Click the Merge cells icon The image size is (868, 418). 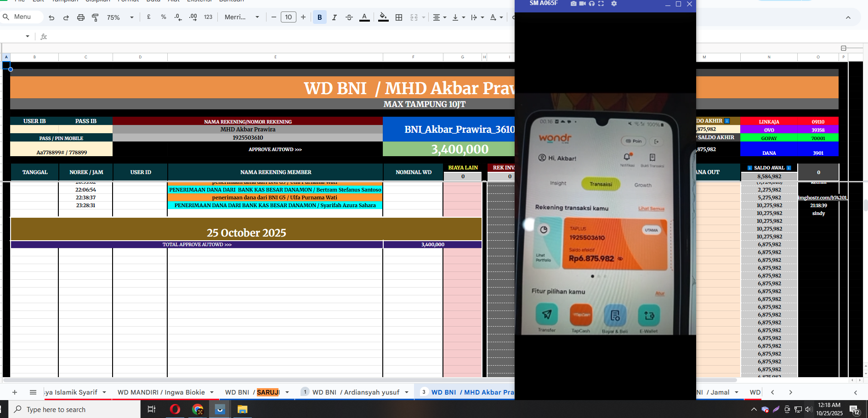click(414, 17)
